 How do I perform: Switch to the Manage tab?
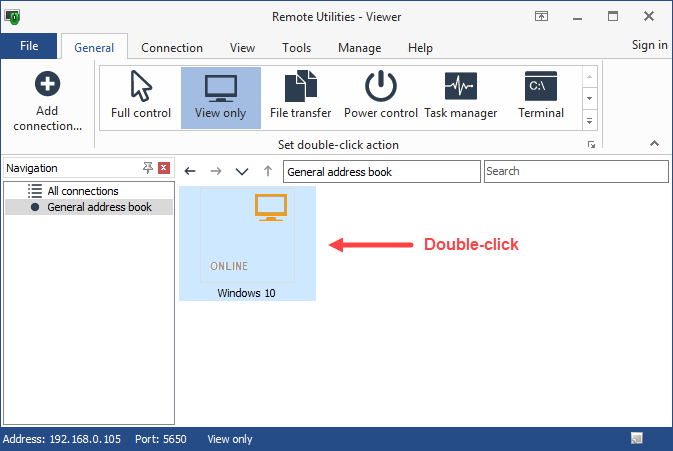[359, 48]
